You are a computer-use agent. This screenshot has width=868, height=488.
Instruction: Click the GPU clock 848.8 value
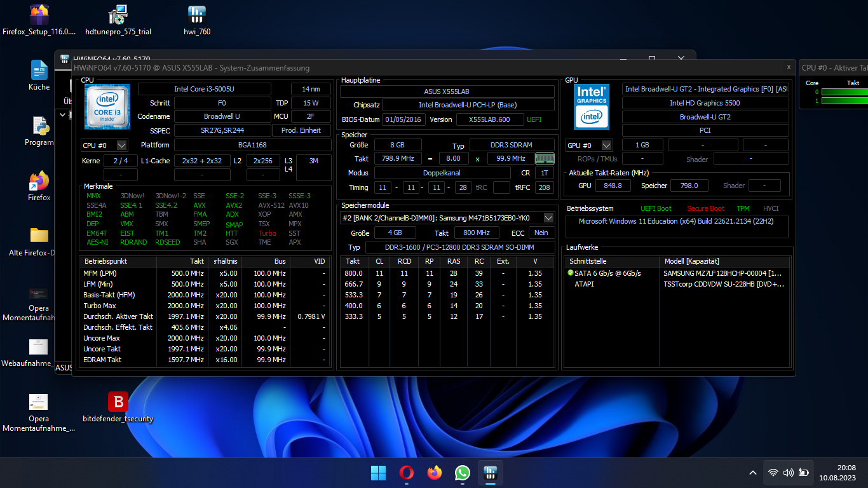coord(613,186)
